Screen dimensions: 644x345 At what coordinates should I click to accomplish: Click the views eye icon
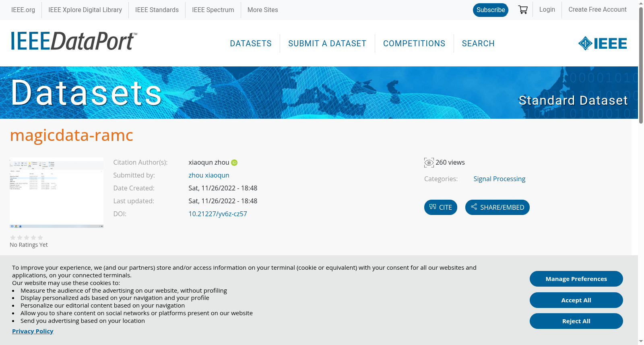(429, 163)
